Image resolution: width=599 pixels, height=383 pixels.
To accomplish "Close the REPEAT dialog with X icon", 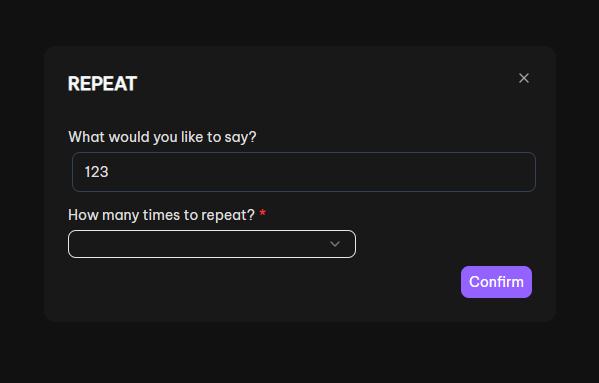I will point(524,78).
